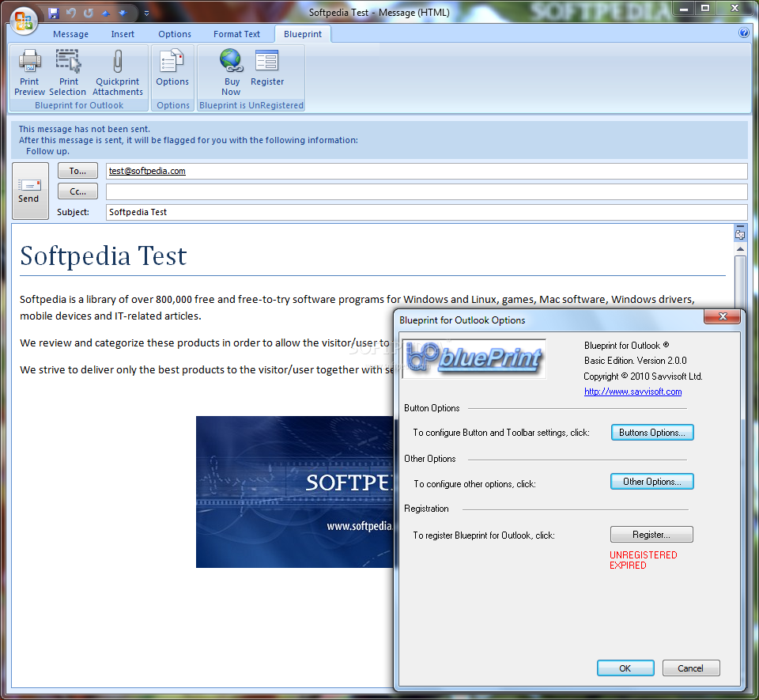Redo action in quick access toolbar
The height and width of the screenshot is (700, 759).
coord(88,13)
